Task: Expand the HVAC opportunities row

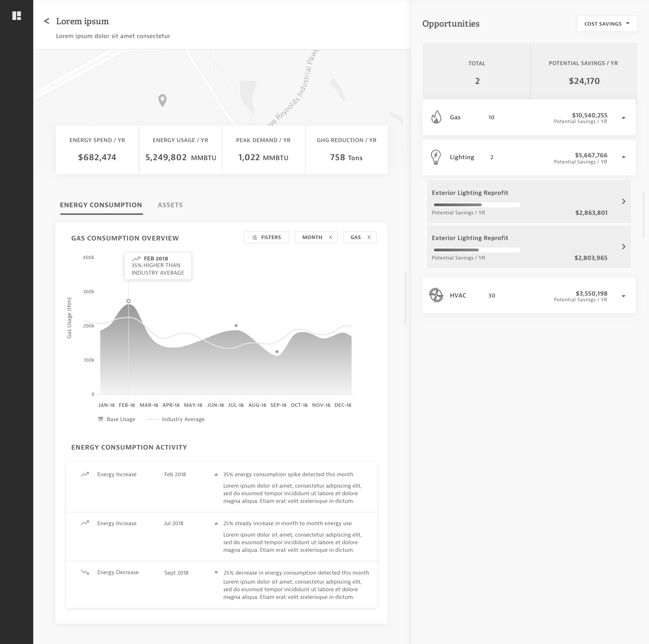Action: pyautogui.click(x=624, y=296)
